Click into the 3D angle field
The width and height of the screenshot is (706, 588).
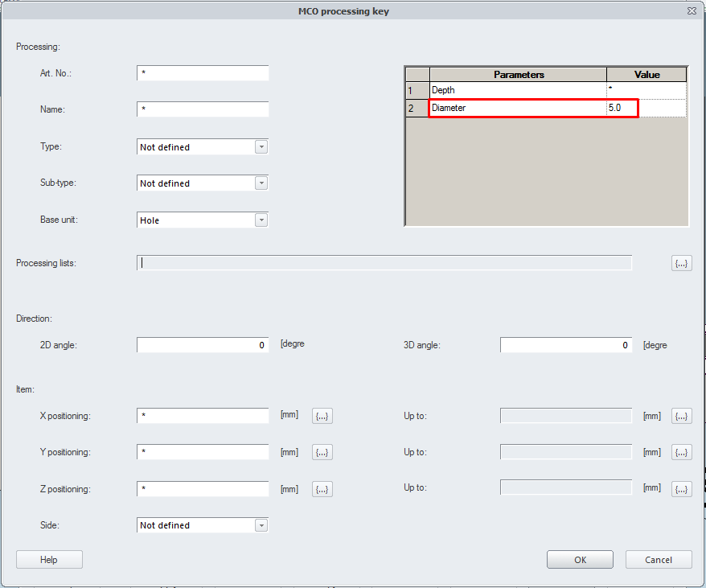coord(565,345)
